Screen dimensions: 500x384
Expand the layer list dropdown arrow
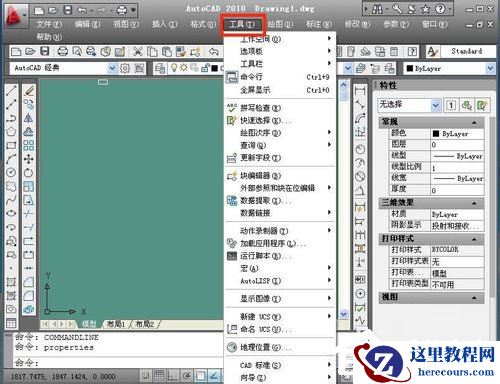pos(348,68)
